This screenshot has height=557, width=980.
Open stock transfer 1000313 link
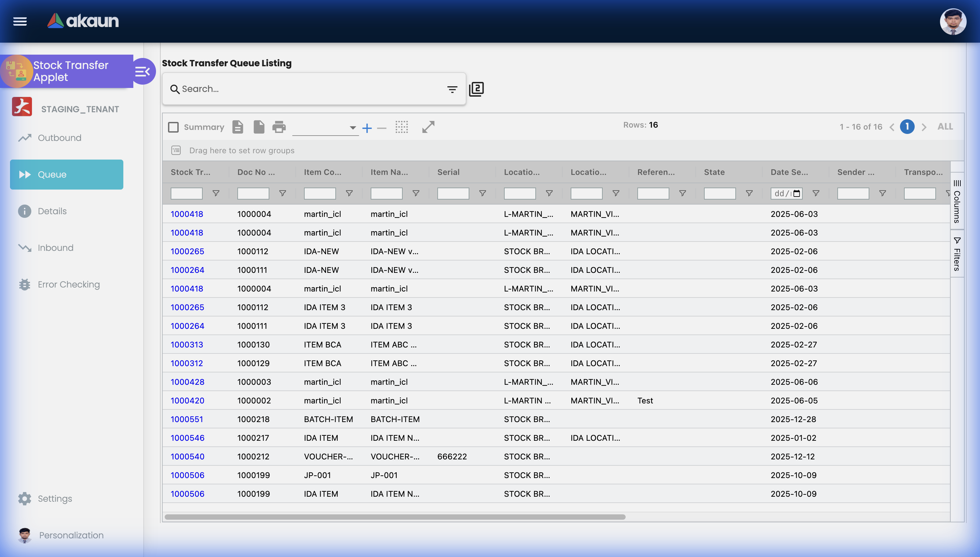187,345
